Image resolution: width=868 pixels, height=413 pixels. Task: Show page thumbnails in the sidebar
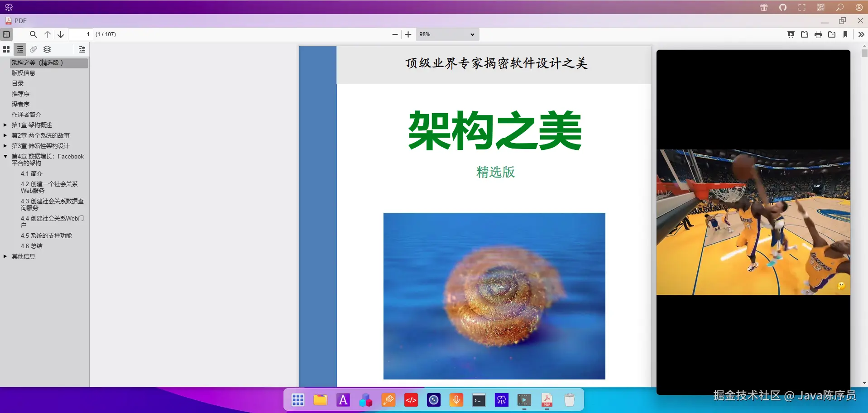(6, 49)
